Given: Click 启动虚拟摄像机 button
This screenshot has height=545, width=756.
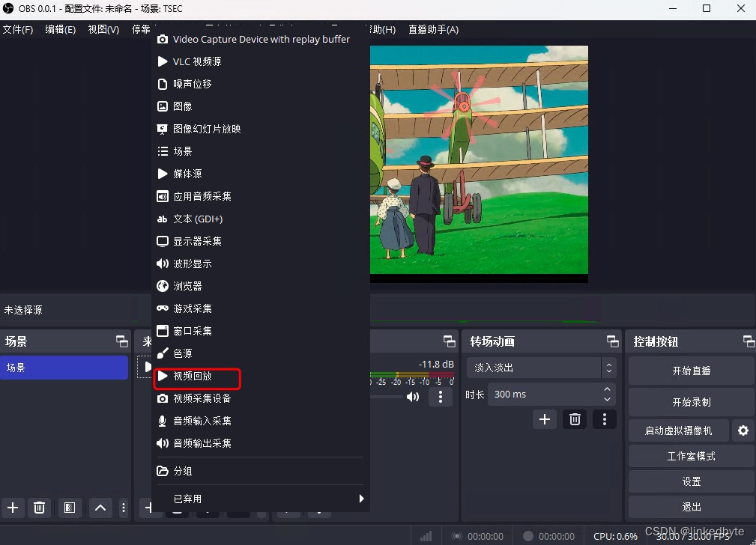Looking at the screenshot, I should (x=678, y=430).
